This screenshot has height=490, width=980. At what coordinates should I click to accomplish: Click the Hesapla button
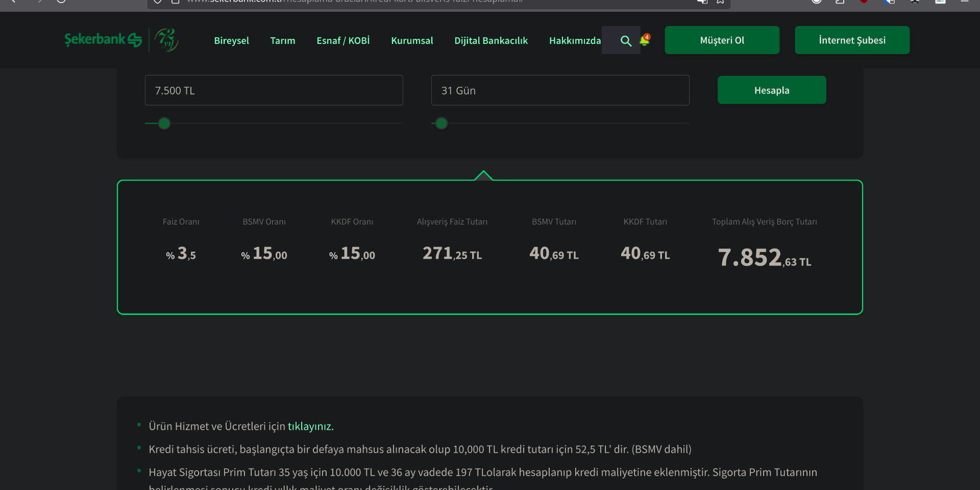click(x=772, y=90)
